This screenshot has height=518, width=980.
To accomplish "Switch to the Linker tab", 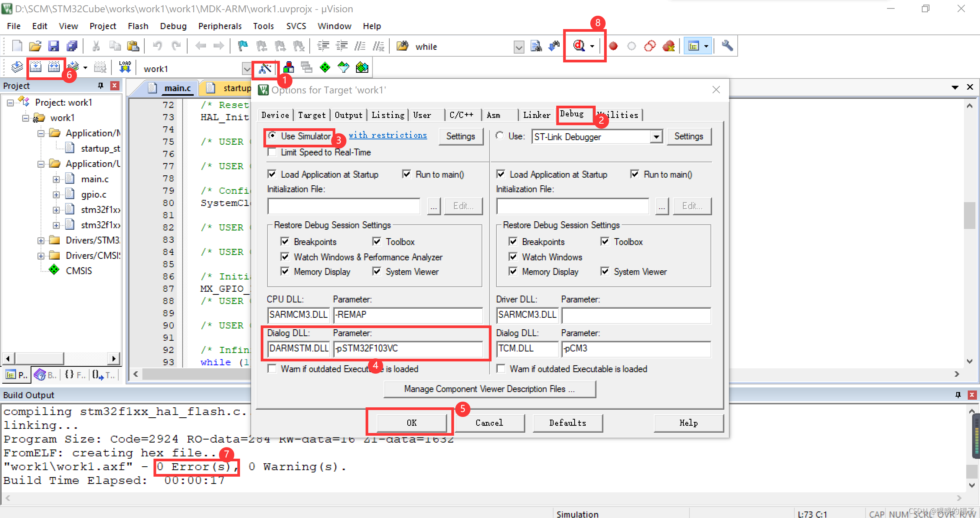I will tap(537, 115).
